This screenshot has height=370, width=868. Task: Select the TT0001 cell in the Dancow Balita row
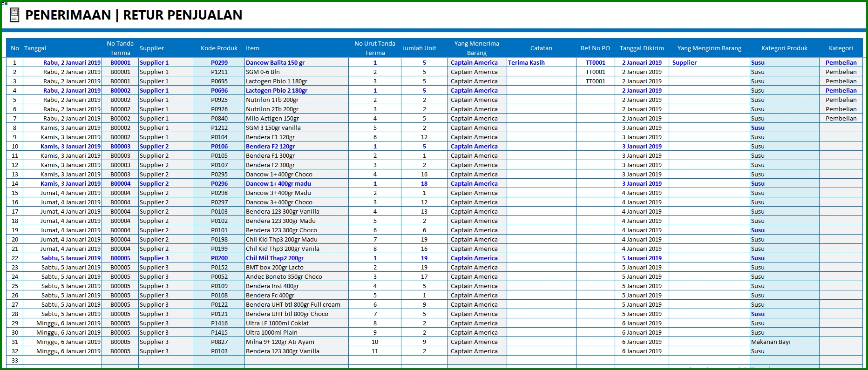pyautogui.click(x=596, y=62)
